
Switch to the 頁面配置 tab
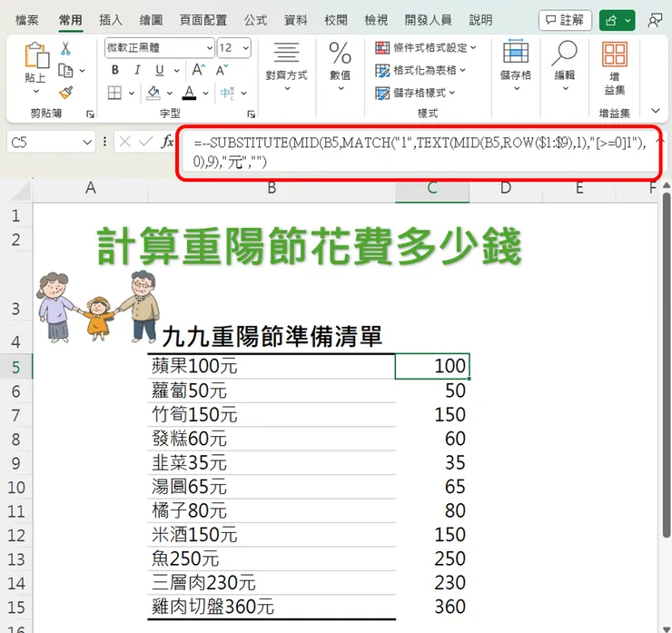tap(203, 20)
